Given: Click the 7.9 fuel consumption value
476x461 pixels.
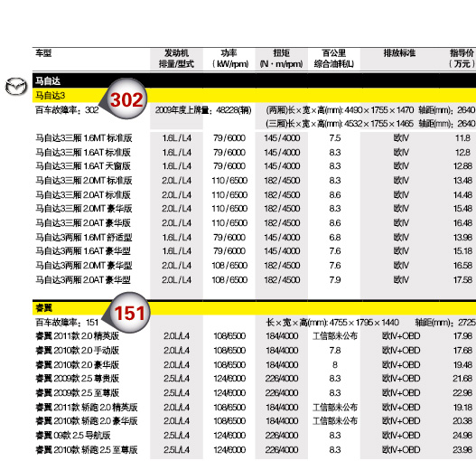Looking at the screenshot, I should coord(334,280).
